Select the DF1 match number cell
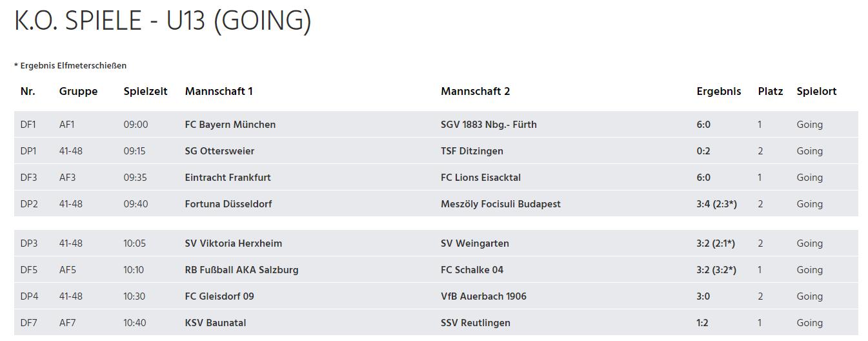This screenshot has width=868, height=341. click(28, 125)
